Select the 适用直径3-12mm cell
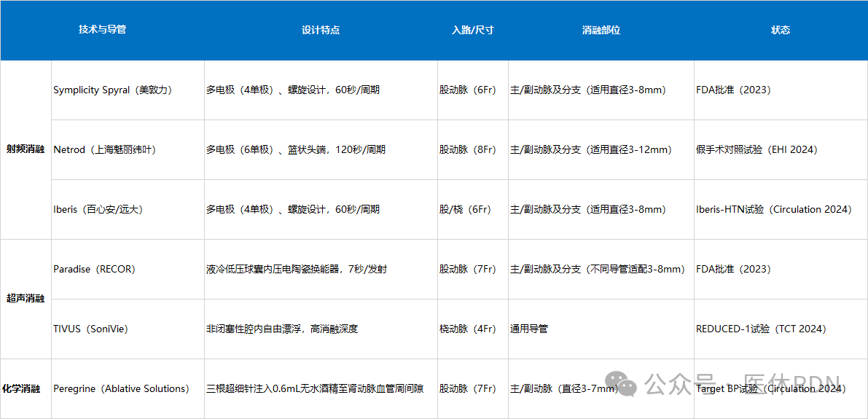 pyautogui.click(x=601, y=150)
